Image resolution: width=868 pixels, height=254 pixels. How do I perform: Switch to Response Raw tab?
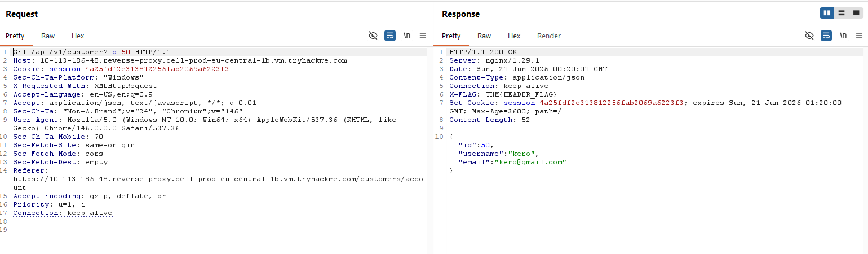pyautogui.click(x=484, y=36)
